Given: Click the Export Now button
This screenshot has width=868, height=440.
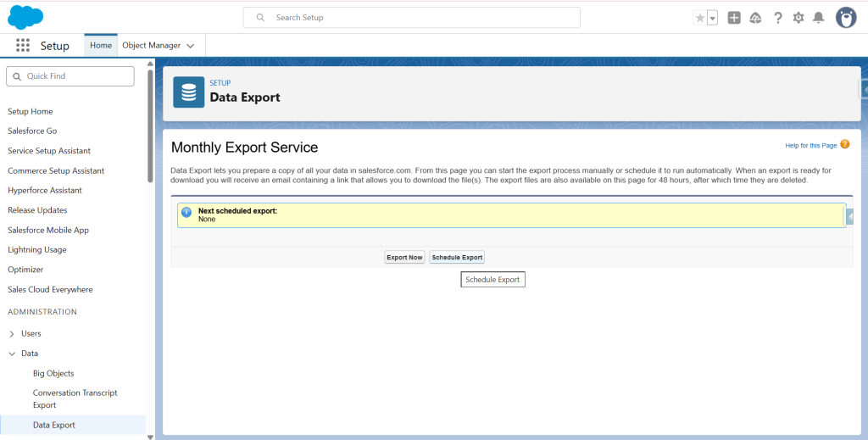Looking at the screenshot, I should (x=404, y=257).
